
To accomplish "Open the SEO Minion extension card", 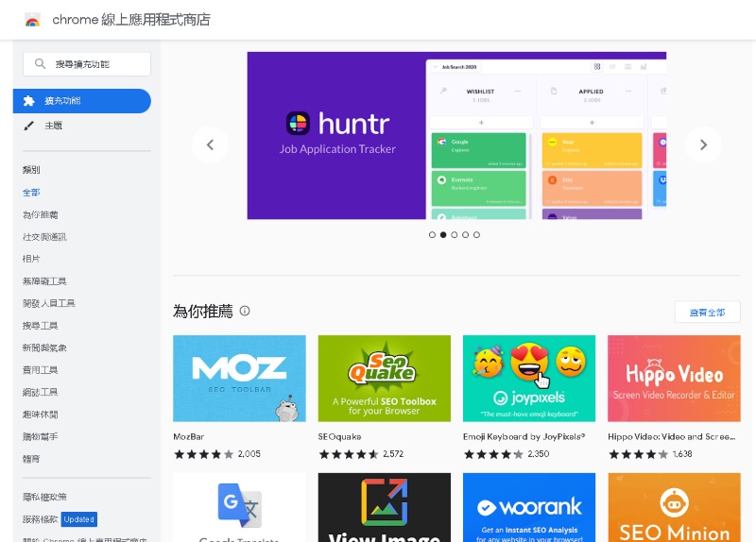I will (674, 507).
